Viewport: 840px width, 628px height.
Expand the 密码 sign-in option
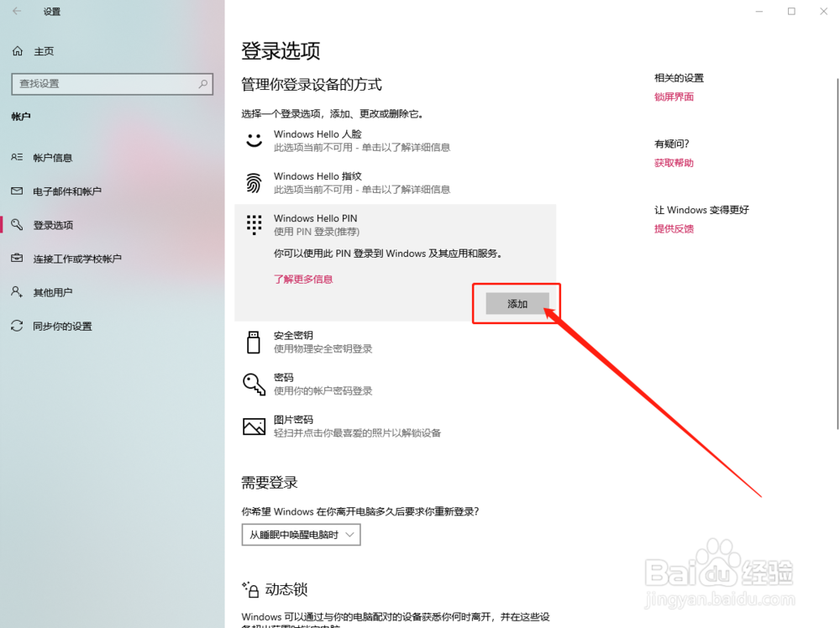396,385
